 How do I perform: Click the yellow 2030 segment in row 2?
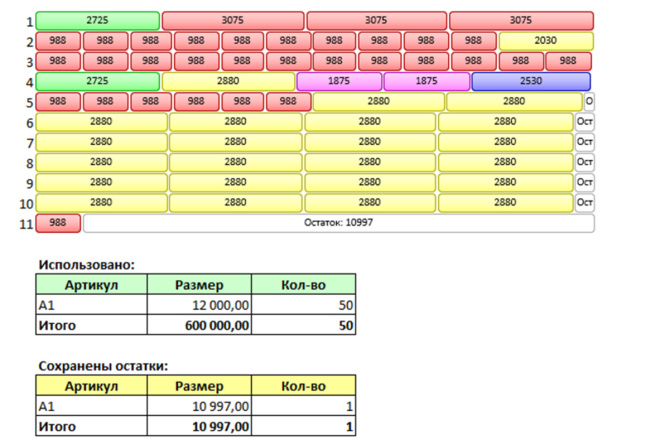(546, 41)
